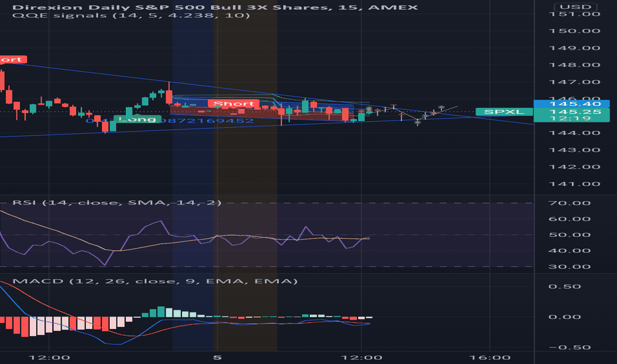
Task: Click the 150.00 price axis label
Action: pyautogui.click(x=575, y=31)
